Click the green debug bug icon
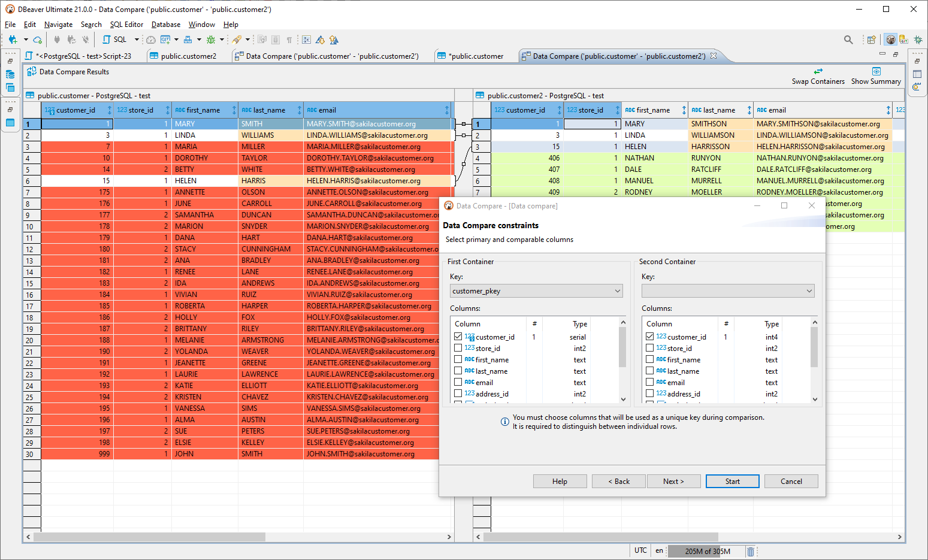The width and height of the screenshot is (928, 560). [211, 40]
